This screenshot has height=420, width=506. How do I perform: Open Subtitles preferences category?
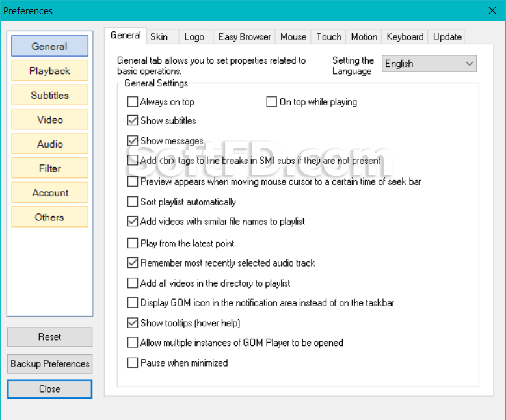49,95
